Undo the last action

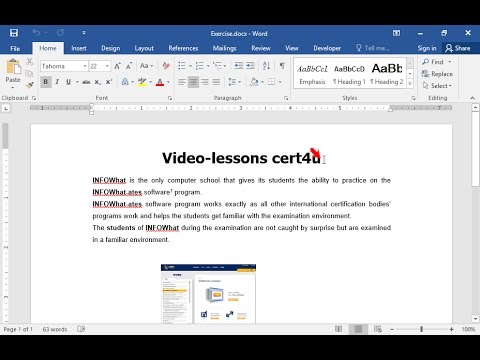point(36,33)
